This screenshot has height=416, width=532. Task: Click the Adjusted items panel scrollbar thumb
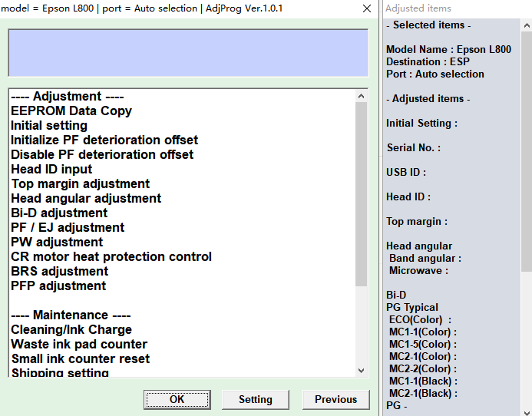526,152
